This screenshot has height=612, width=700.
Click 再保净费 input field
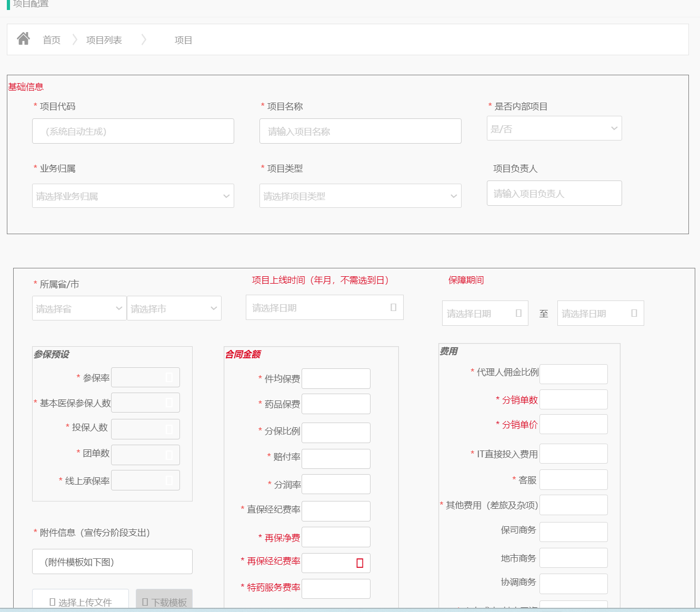click(x=336, y=537)
